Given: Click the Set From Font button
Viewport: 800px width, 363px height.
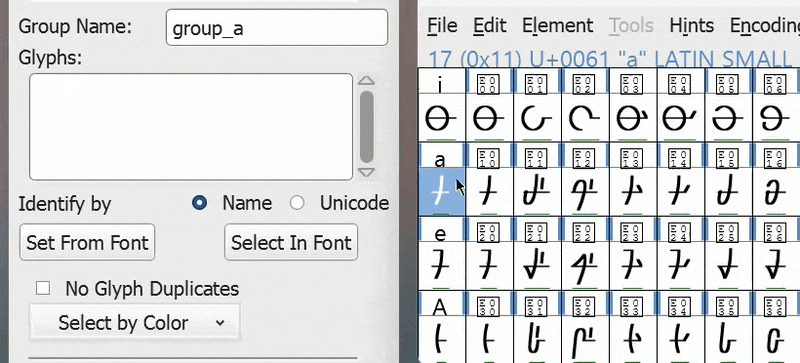Looking at the screenshot, I should coord(87,242).
